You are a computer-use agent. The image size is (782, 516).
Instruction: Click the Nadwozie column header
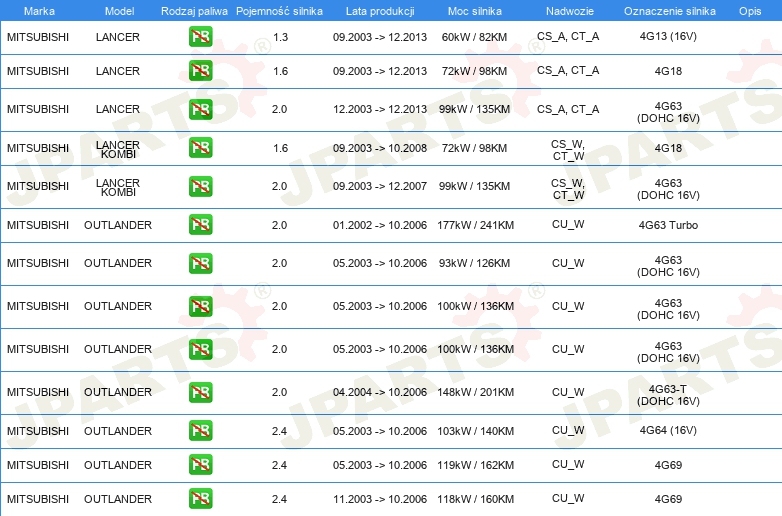[570, 11]
